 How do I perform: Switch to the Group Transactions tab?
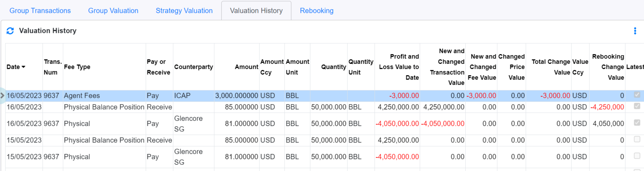(40, 11)
